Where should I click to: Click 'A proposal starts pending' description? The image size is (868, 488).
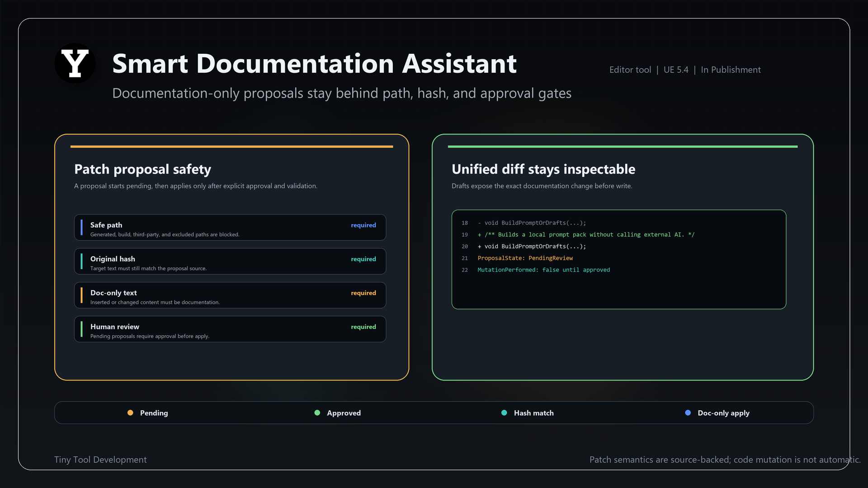click(196, 186)
